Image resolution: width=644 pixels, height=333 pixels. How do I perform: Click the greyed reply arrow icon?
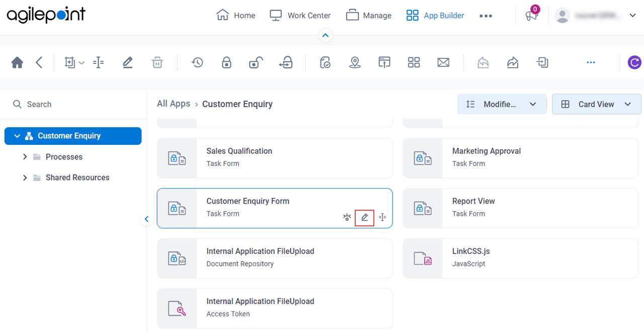(x=483, y=62)
